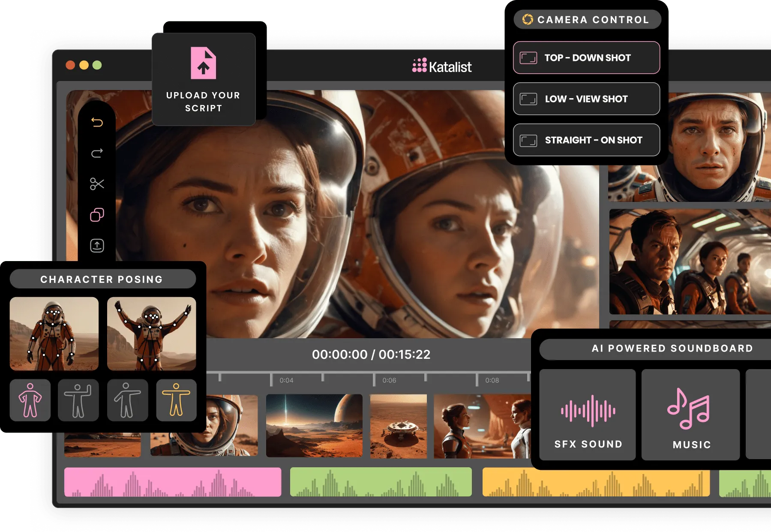Click the export upload icon at toolbar bottom
Image resolution: width=771 pixels, height=532 pixels.
[x=97, y=246]
